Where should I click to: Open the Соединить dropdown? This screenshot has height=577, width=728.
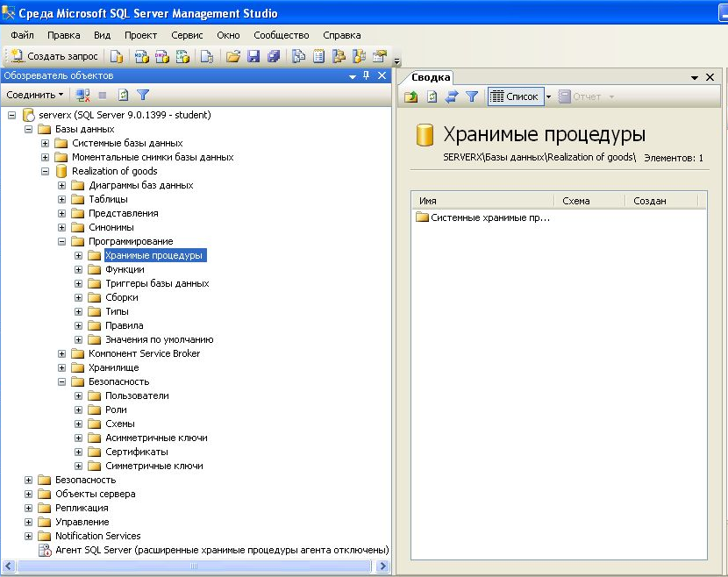[x=35, y=95]
